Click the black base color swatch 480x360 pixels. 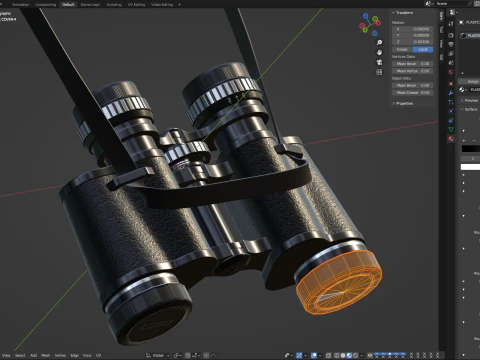(x=470, y=149)
